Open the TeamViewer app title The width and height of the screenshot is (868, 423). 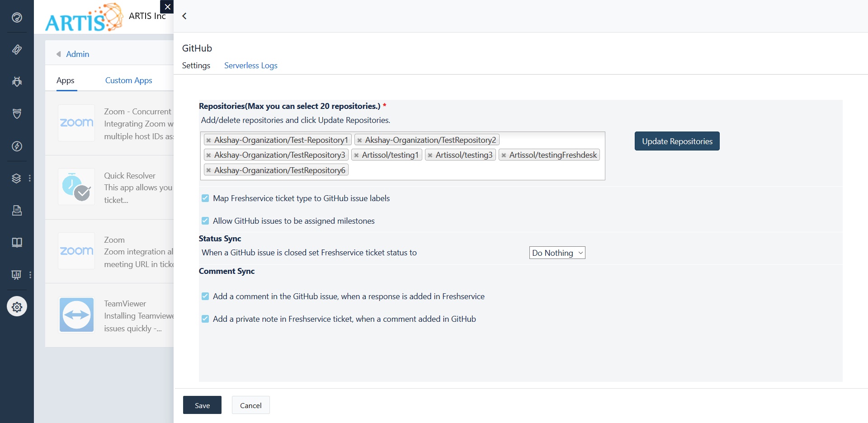(x=125, y=304)
